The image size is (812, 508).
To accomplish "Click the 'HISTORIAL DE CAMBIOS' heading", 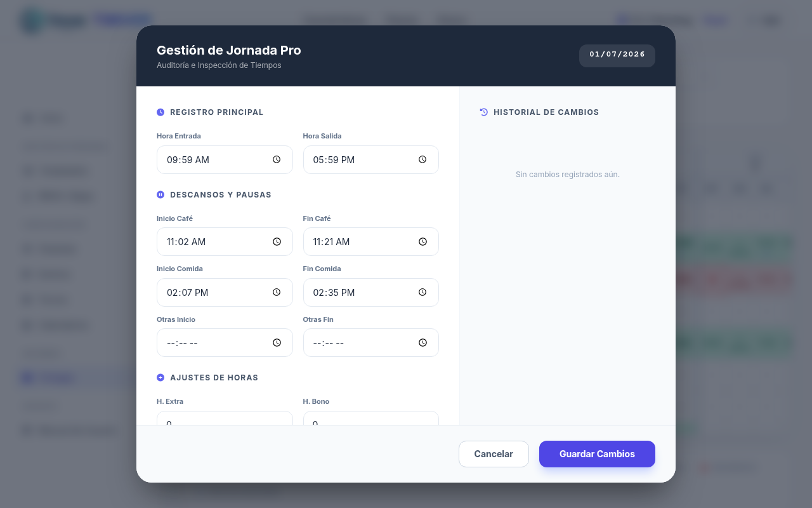I will (546, 112).
